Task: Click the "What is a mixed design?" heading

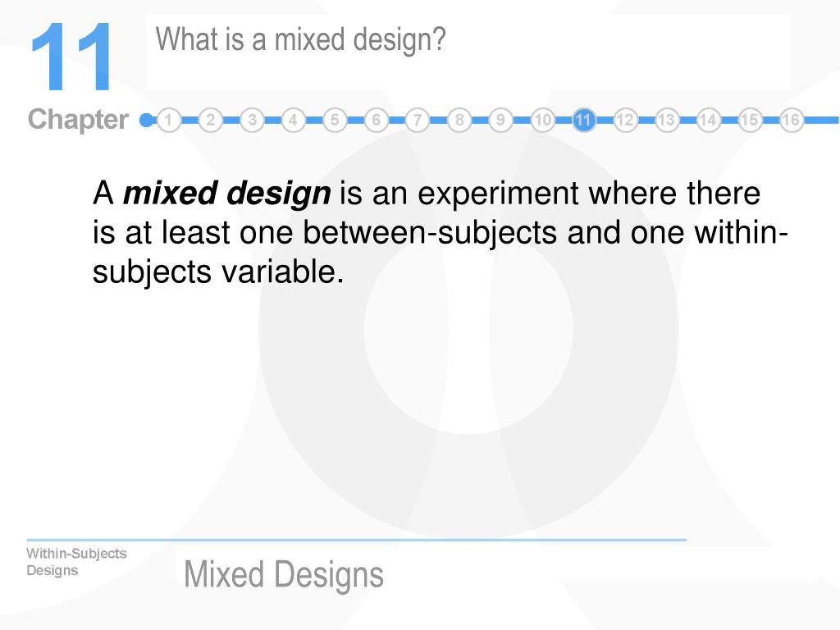Action: pos(300,39)
